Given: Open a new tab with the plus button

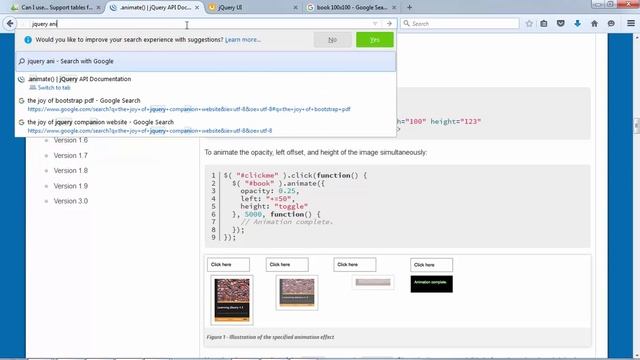Looking at the screenshot, I should tap(409, 7).
